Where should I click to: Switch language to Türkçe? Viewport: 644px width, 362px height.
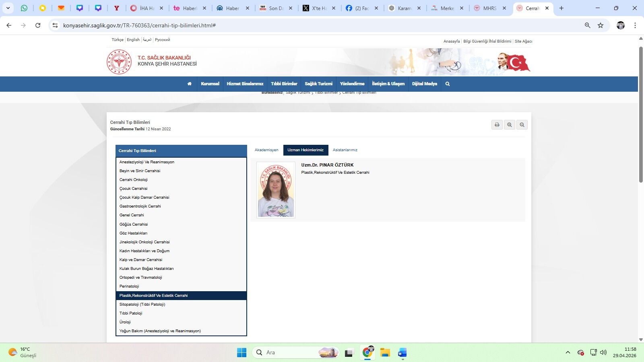click(118, 40)
